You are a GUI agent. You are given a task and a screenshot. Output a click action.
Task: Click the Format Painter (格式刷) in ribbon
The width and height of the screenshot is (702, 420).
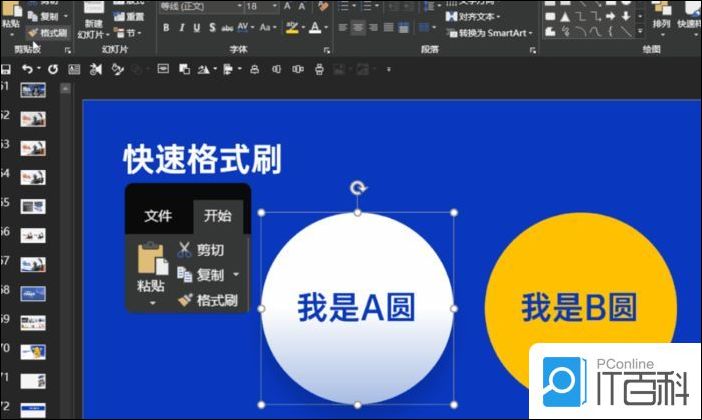pyautogui.click(x=46, y=33)
